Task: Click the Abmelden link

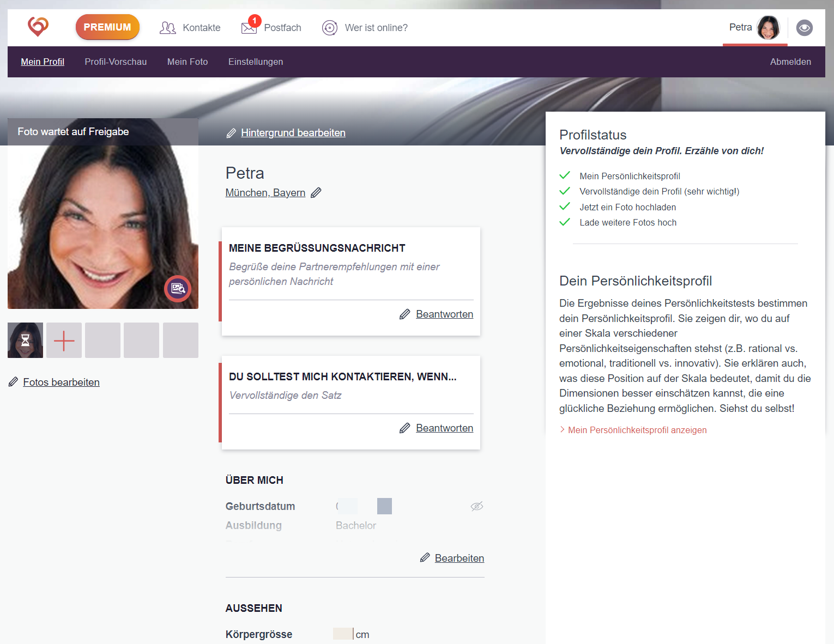Action: [790, 62]
